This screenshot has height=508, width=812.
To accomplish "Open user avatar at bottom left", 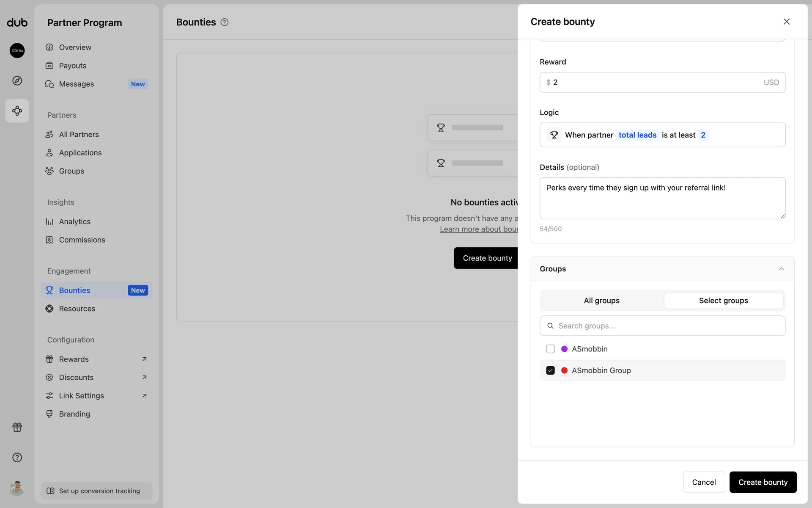I will (17, 488).
